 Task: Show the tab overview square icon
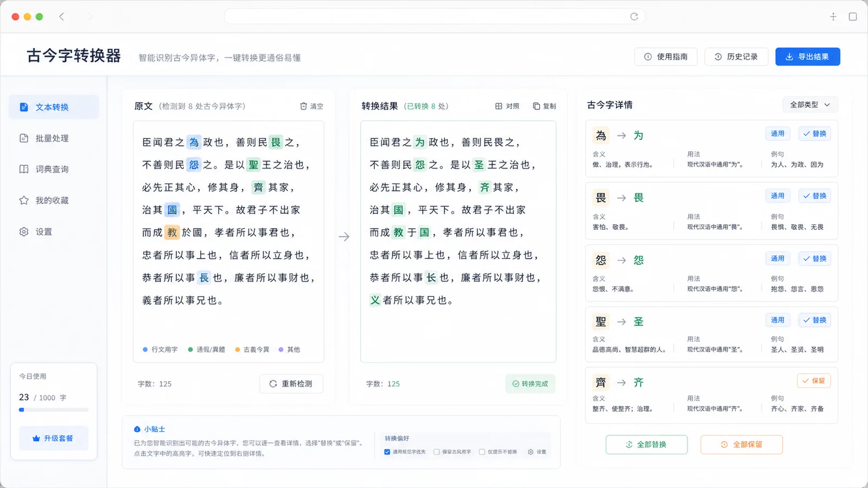click(x=853, y=17)
